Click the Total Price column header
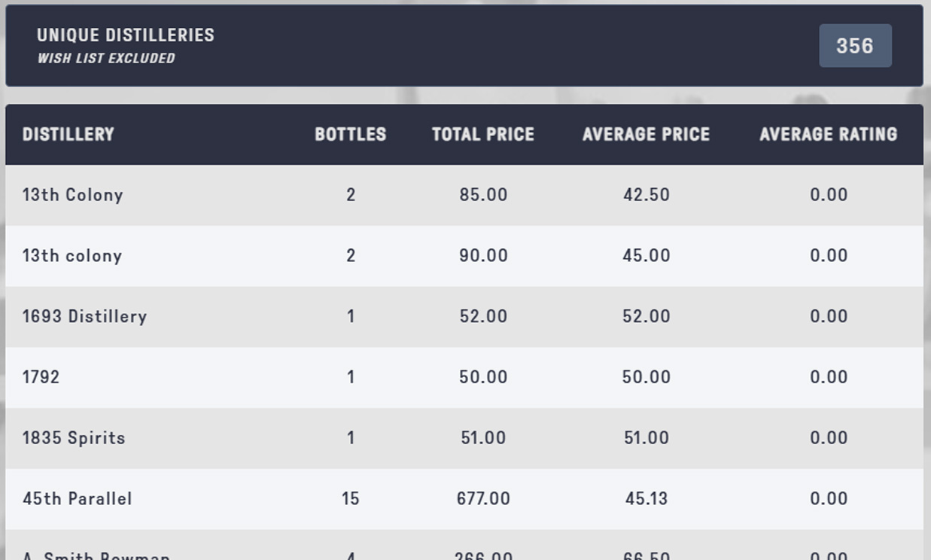The height and width of the screenshot is (560, 931). pyautogui.click(x=483, y=135)
